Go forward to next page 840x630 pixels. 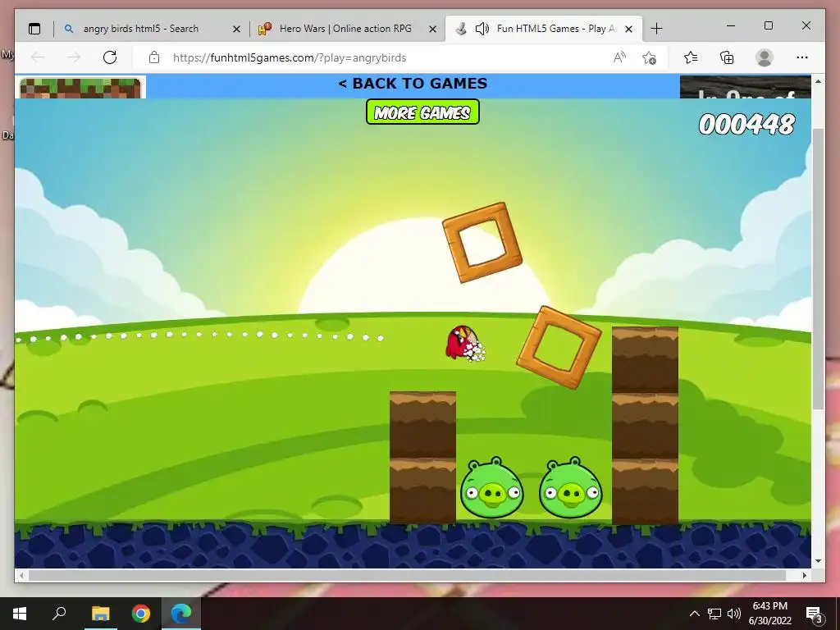pos(73,57)
